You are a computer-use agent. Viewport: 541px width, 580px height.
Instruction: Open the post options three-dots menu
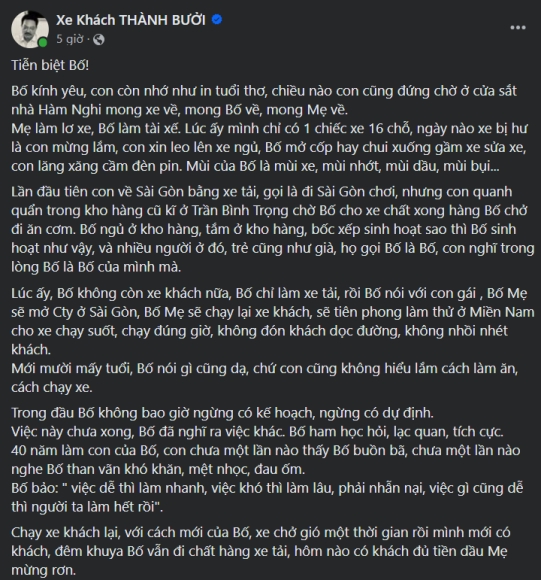click(518, 27)
